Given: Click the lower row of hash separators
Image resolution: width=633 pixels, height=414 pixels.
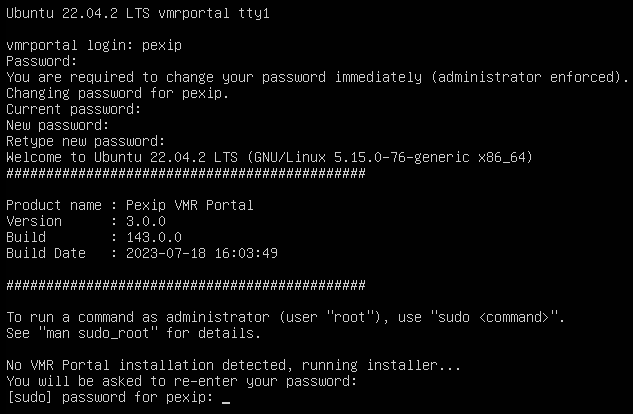Looking at the screenshot, I should coord(185,285).
